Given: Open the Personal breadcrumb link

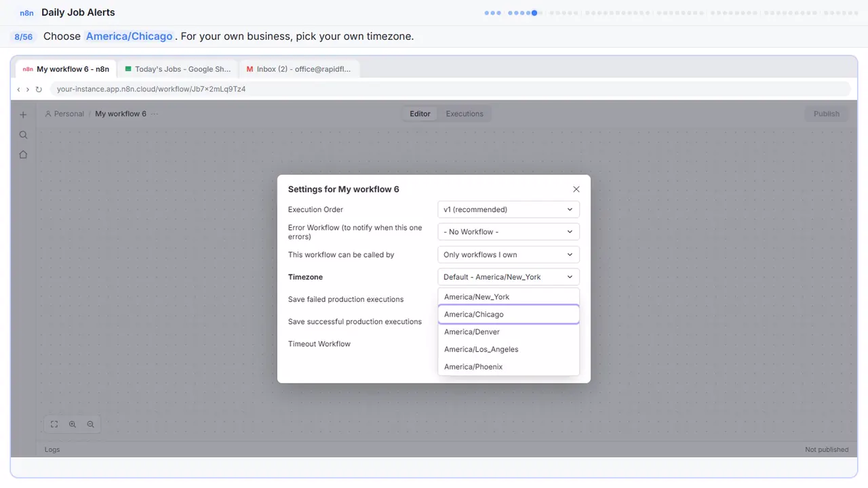Looking at the screenshot, I should click(x=64, y=114).
